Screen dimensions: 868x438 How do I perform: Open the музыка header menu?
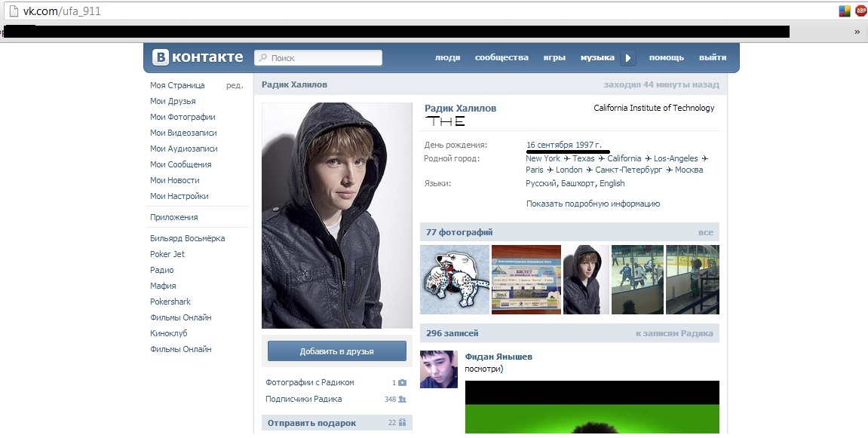coord(597,57)
